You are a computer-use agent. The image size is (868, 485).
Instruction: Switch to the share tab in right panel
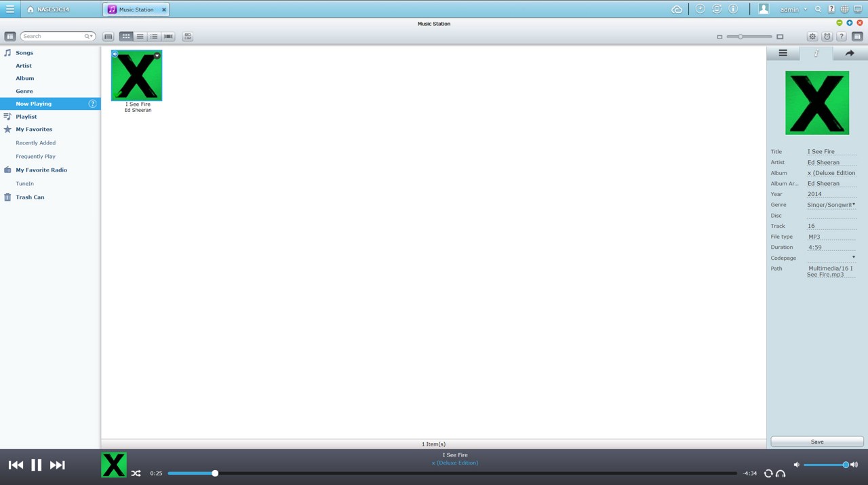click(x=850, y=53)
